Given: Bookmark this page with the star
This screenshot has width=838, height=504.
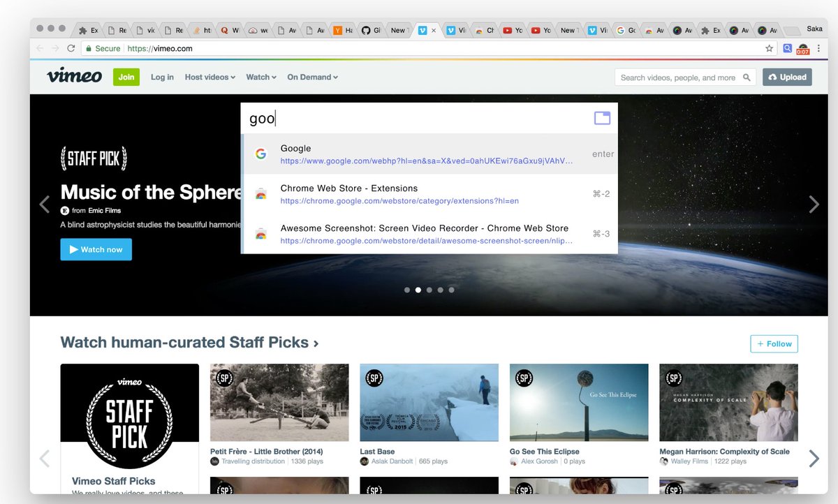Looking at the screenshot, I should [769, 49].
